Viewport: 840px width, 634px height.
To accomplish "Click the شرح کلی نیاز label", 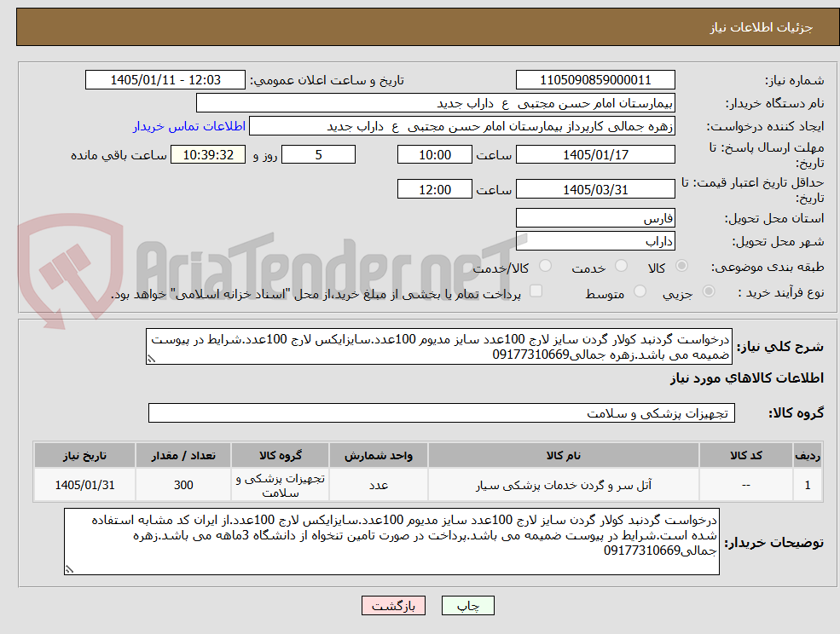I will [780, 347].
